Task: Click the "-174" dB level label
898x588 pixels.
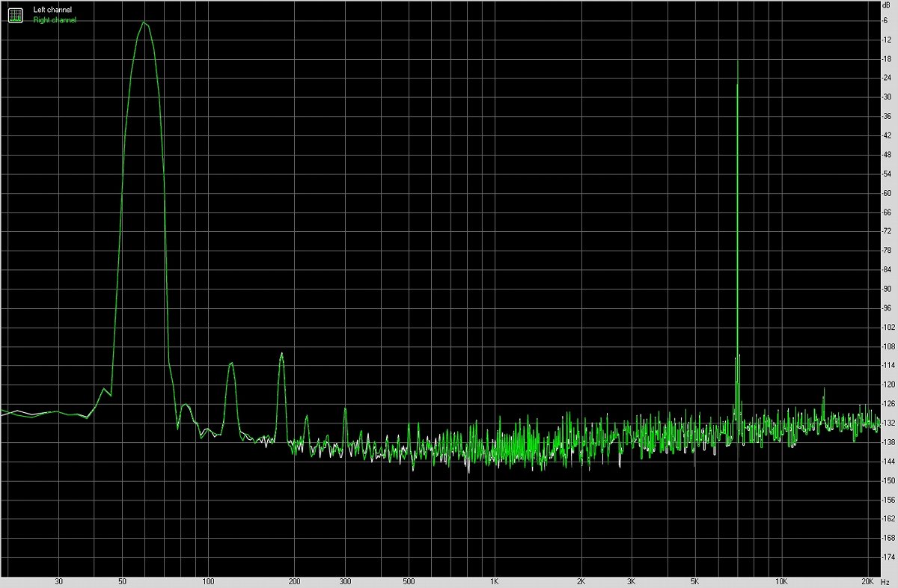Action: tap(888, 557)
